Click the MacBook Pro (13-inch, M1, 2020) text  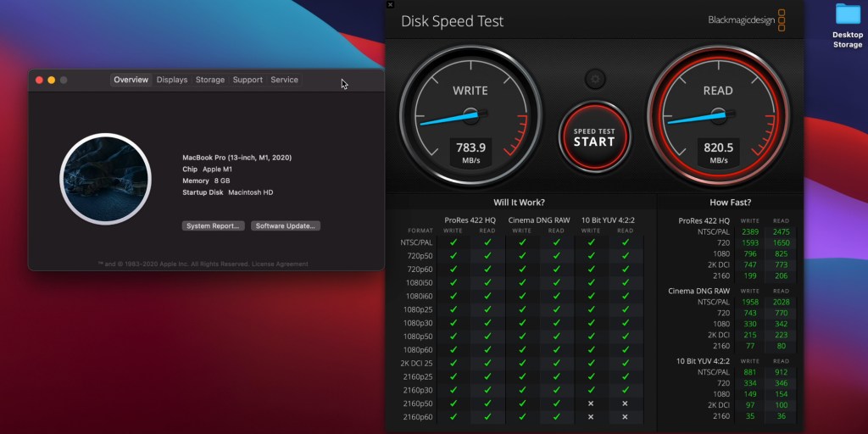coord(237,158)
